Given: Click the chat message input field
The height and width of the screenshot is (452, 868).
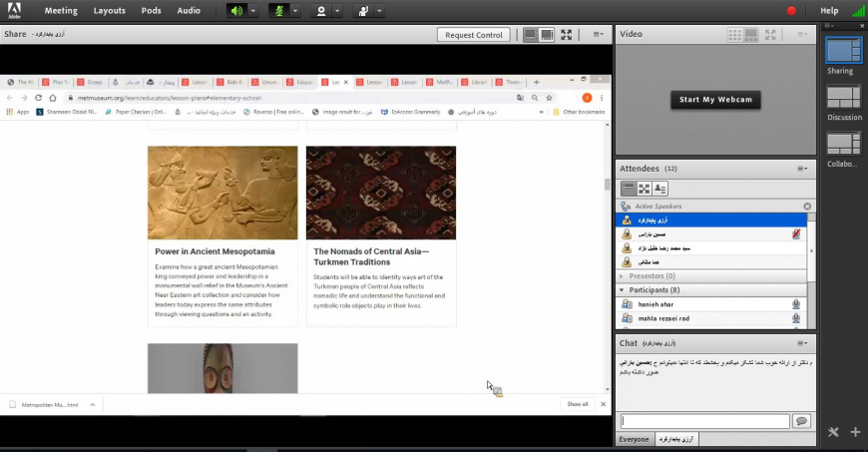Looking at the screenshot, I should click(704, 422).
